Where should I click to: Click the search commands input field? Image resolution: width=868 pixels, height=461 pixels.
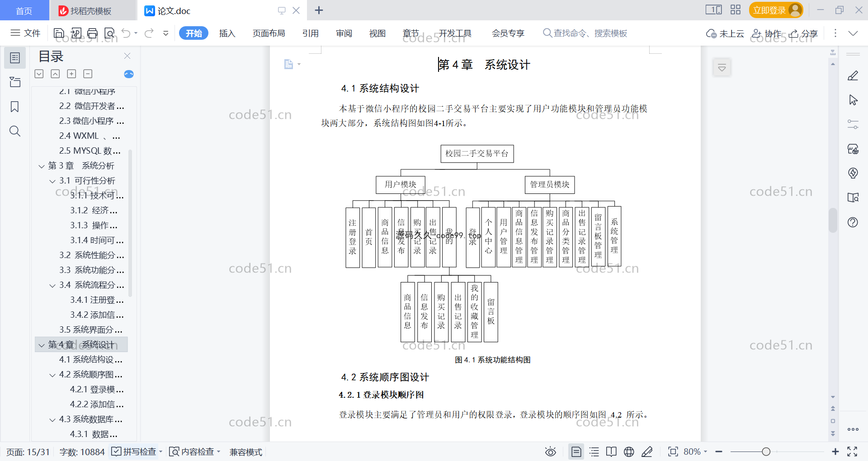tap(585, 33)
